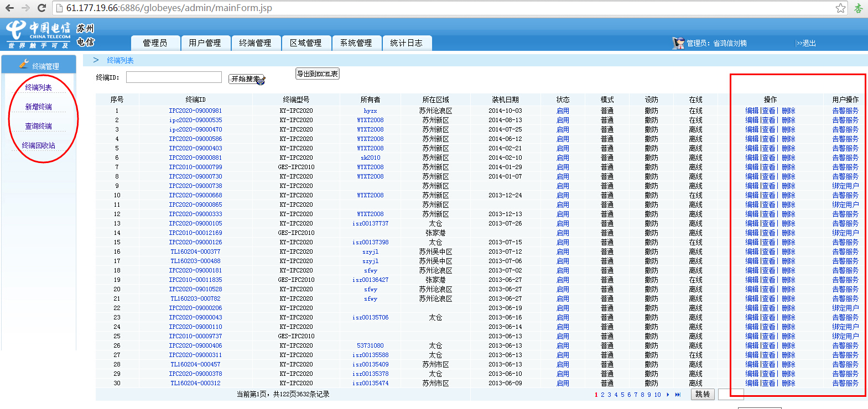The image size is (868, 409).
Task: Click the page number input next to 跳转
Action: tap(731, 395)
